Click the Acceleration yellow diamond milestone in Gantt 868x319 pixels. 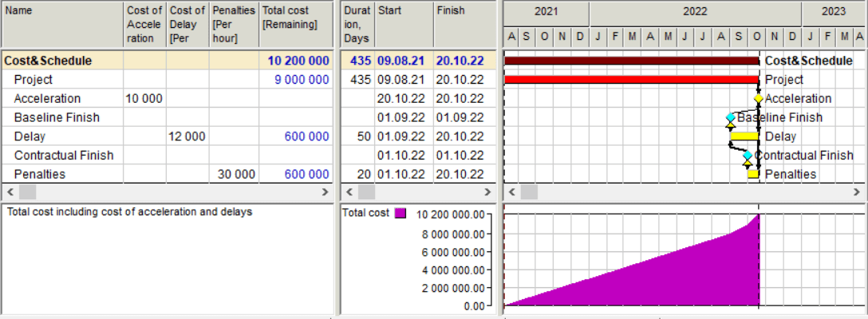coord(759,99)
